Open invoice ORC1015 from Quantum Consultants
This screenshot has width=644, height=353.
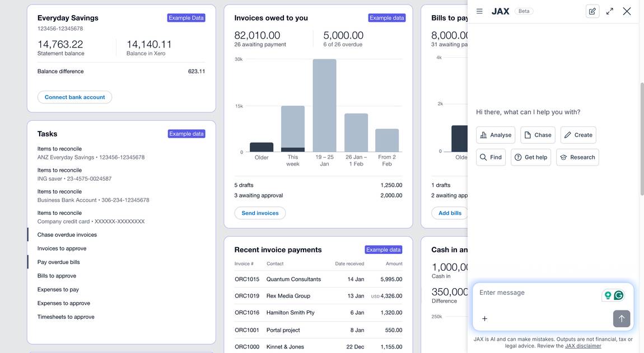pos(318,279)
